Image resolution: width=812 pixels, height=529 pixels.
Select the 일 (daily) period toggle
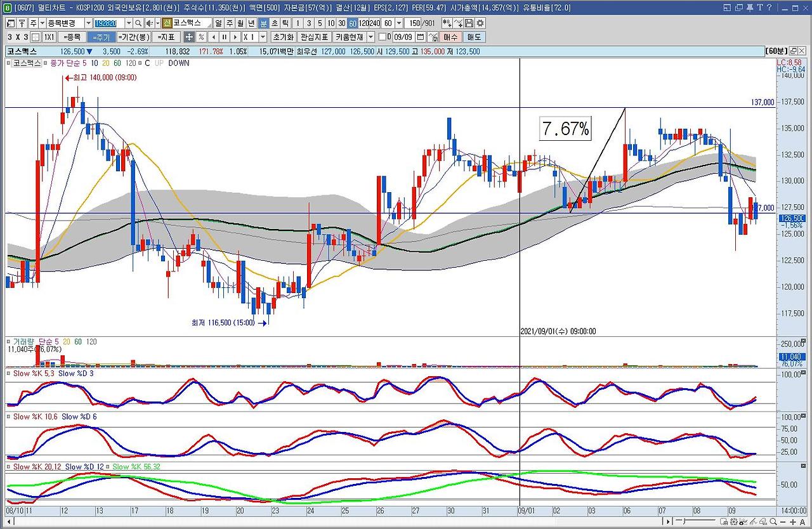pos(218,23)
